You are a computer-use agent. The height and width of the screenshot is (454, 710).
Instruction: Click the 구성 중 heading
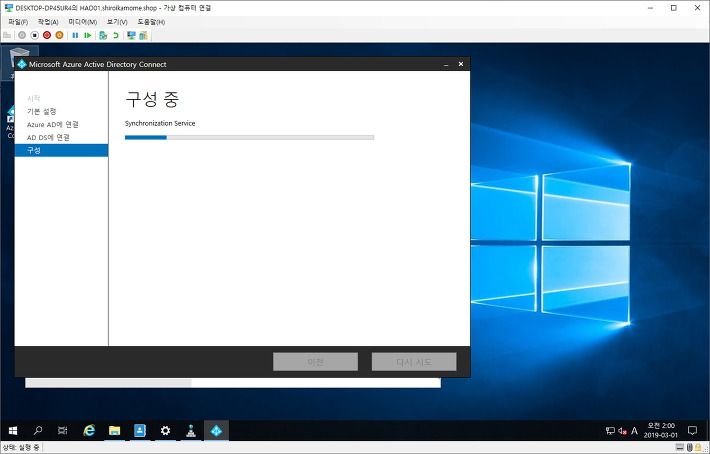pos(152,99)
